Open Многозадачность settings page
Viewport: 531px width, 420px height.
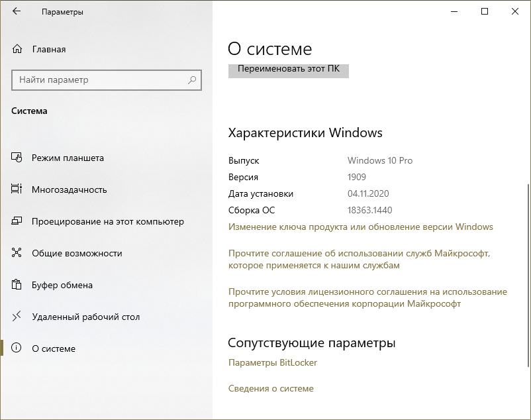[x=69, y=189]
